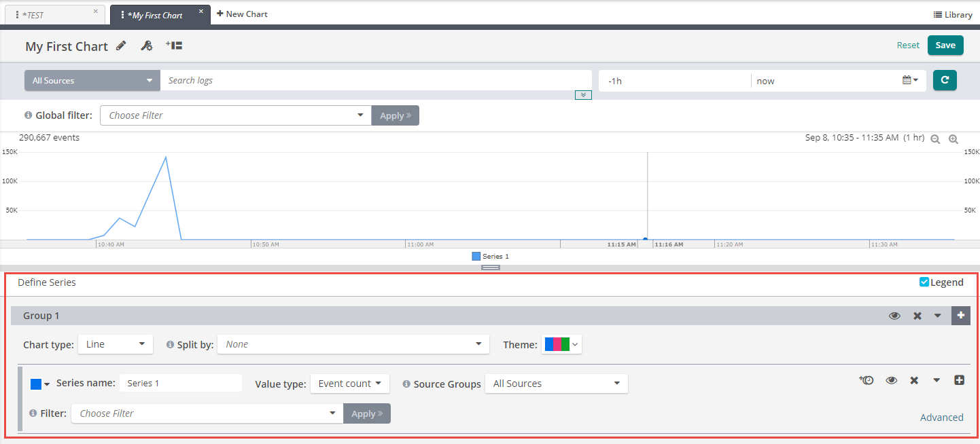Add a new group with plus icon
The image size is (980, 444).
960,316
